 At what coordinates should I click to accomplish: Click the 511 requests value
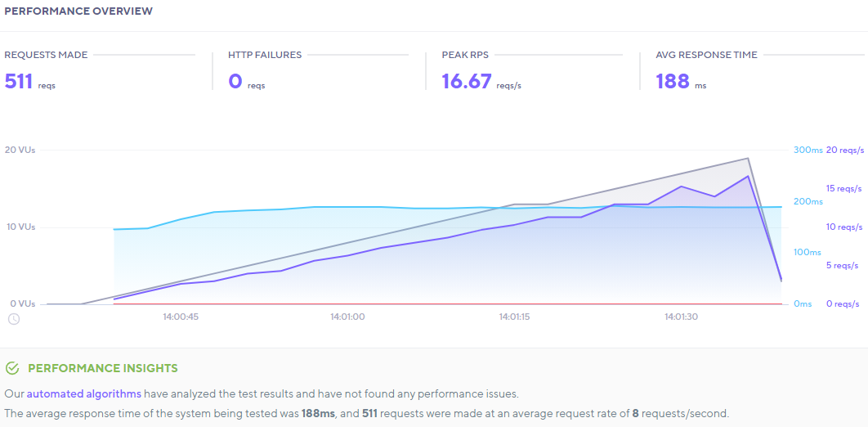pyautogui.click(x=19, y=81)
